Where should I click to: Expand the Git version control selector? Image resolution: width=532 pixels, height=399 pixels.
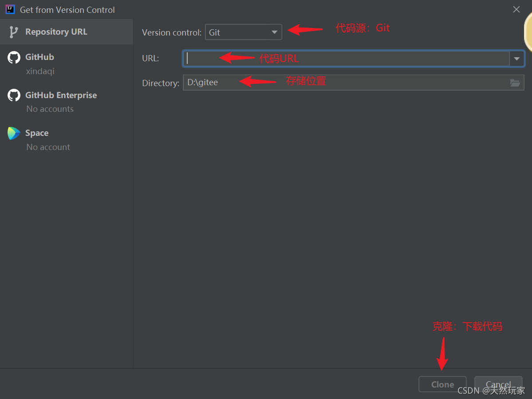(275, 32)
